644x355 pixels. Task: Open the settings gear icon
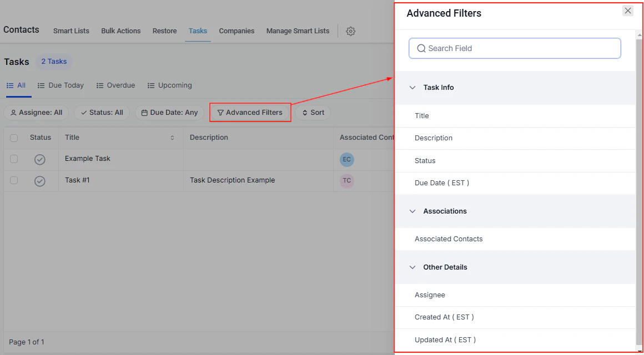pos(351,31)
